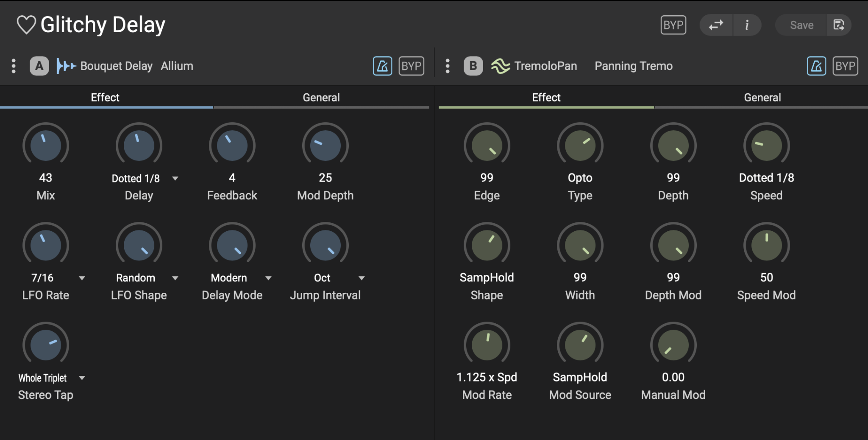Click the TremoloPan wave icon
The width and height of the screenshot is (868, 440).
500,66
